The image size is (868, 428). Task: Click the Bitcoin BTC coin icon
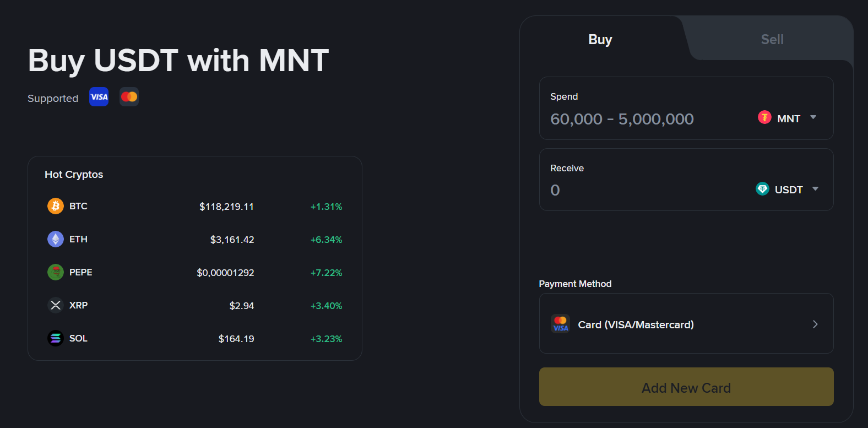coord(56,206)
